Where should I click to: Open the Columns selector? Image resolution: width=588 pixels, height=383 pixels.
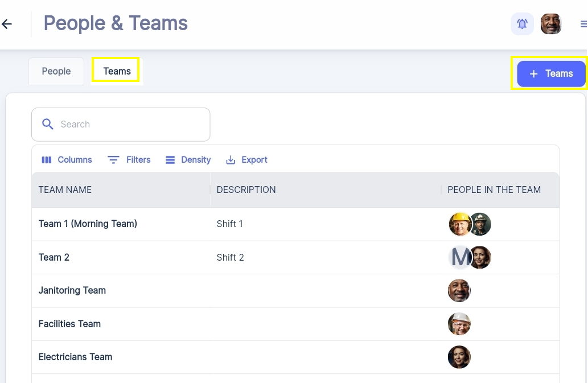point(67,160)
